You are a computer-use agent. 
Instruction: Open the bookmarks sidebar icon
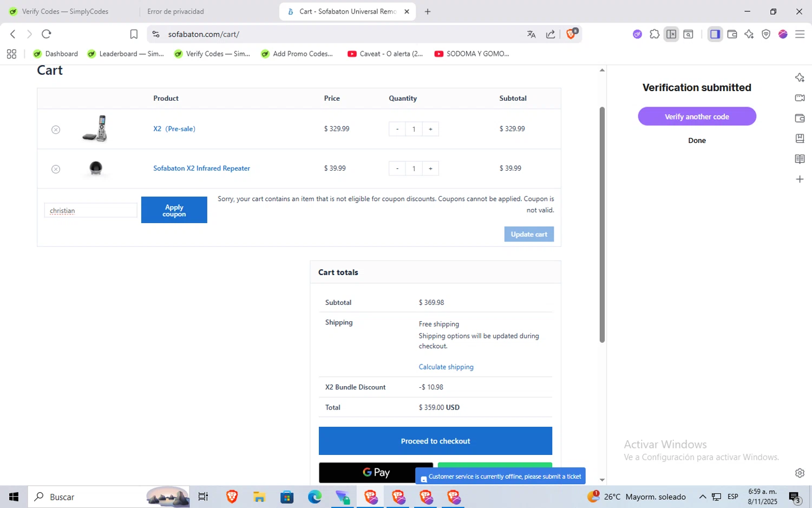pyautogui.click(x=800, y=138)
